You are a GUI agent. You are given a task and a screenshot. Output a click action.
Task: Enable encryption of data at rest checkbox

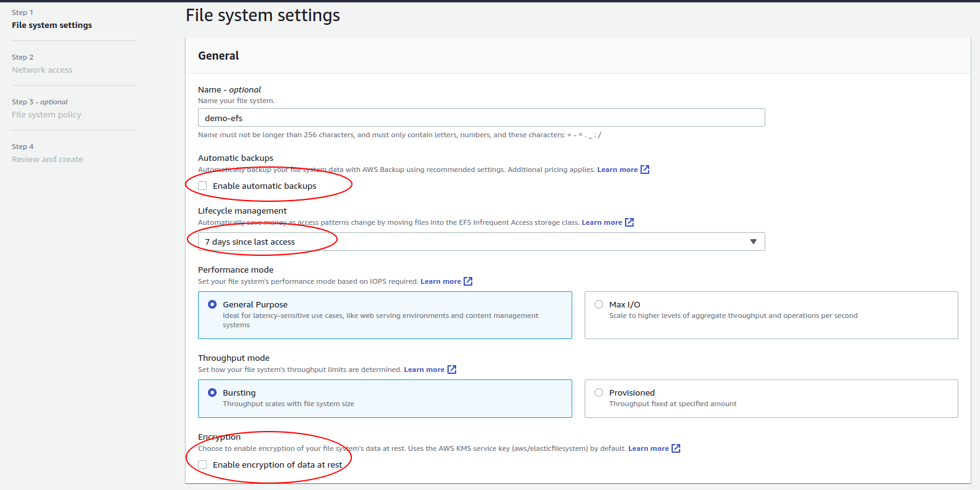(x=202, y=465)
